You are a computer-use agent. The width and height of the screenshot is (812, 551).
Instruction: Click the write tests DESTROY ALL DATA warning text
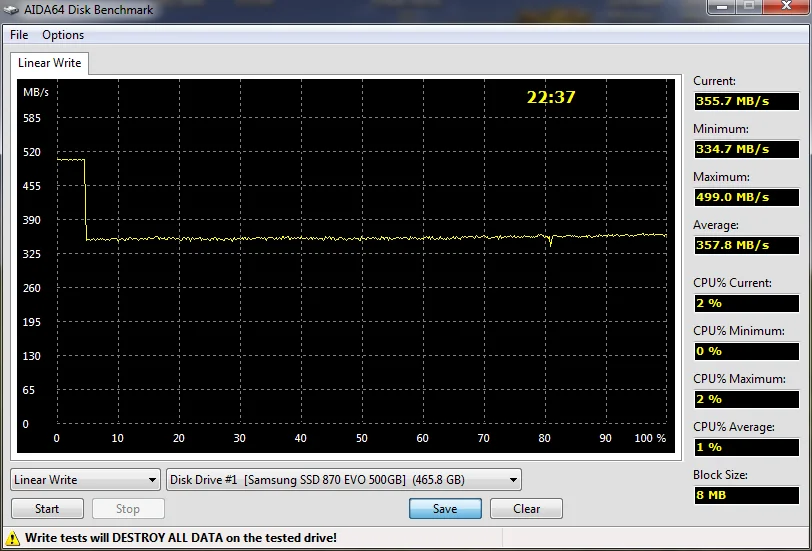[181, 538]
